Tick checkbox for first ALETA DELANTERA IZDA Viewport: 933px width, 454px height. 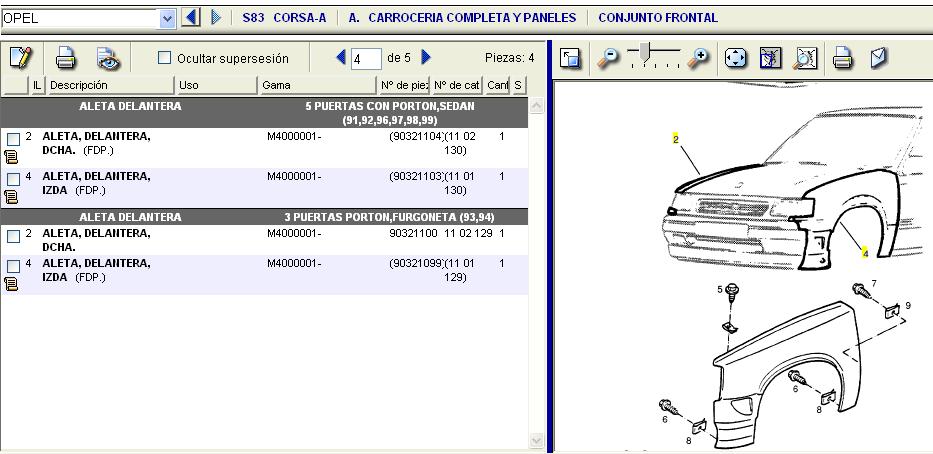pyautogui.click(x=14, y=180)
